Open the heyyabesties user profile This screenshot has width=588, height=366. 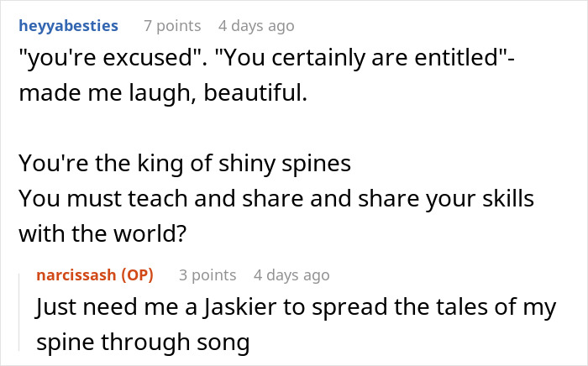68,25
